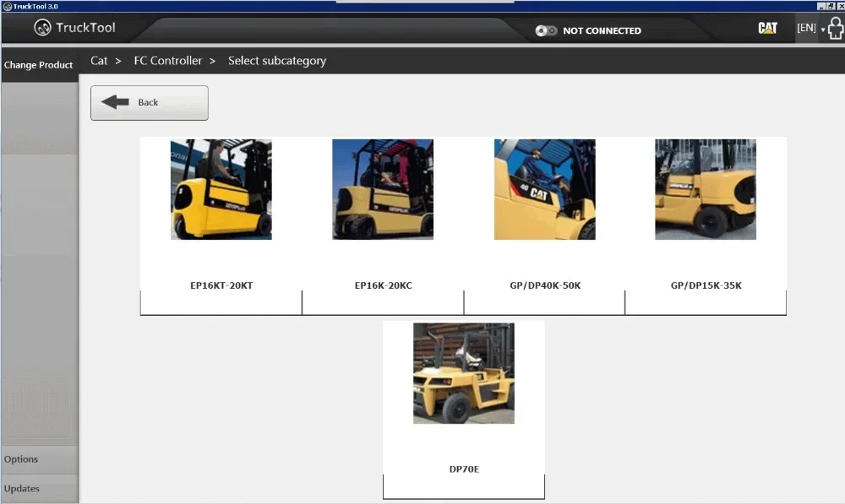Go to FC Controller breadcrumb
Screen dimensions: 845x504
pos(167,61)
